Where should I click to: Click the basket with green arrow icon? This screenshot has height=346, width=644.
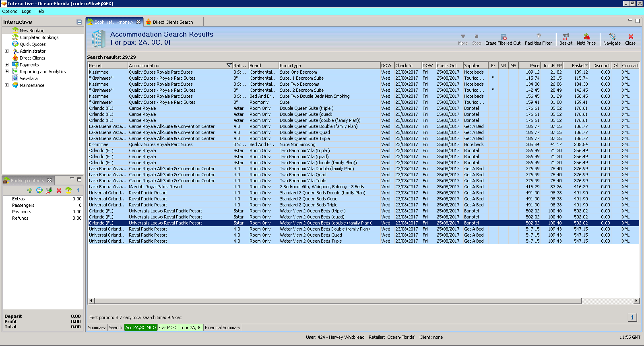[x=49, y=190]
